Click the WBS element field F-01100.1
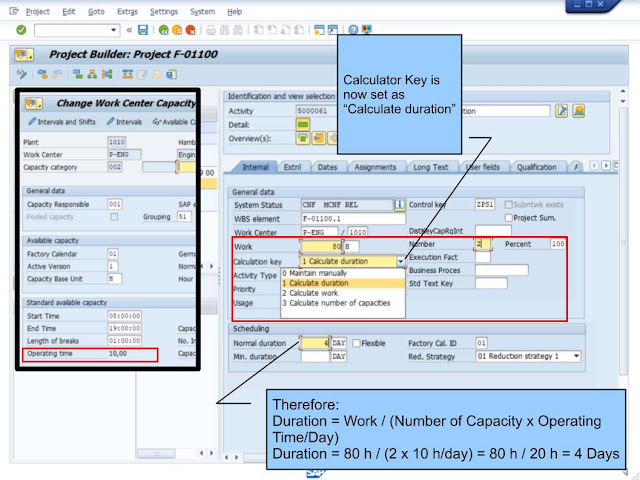The height and width of the screenshot is (480, 640). [x=353, y=219]
